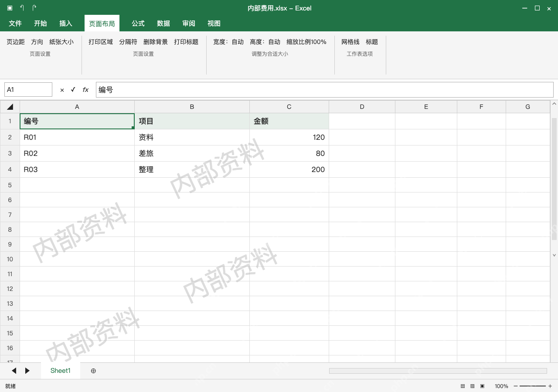Open the 纸张大小 paper size options
Viewport: 558px width, 392px height.
click(x=61, y=42)
